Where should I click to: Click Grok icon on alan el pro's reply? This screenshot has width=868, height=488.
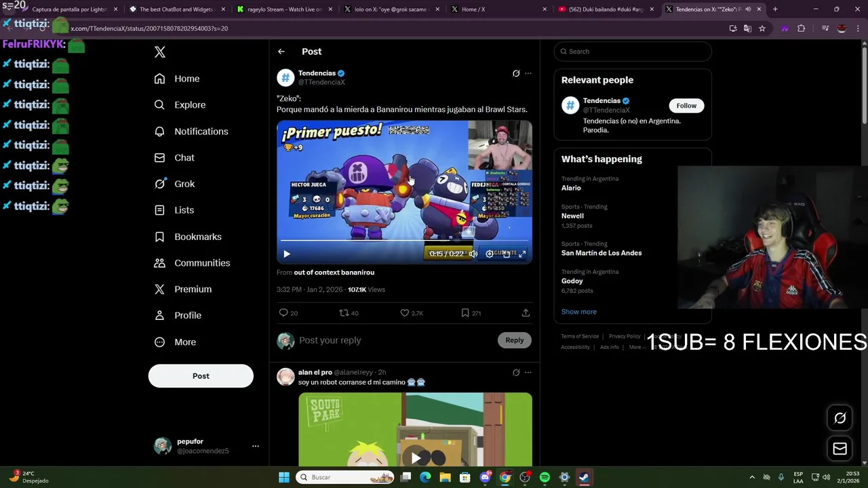516,373
